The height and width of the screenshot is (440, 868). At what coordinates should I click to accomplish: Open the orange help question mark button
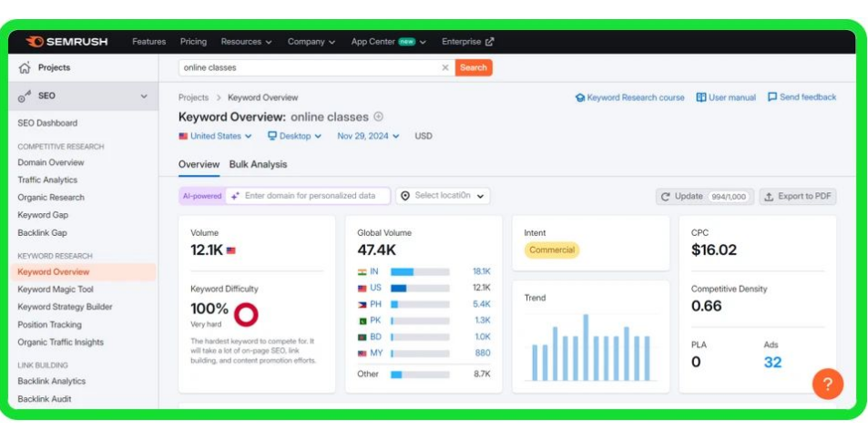tap(827, 384)
